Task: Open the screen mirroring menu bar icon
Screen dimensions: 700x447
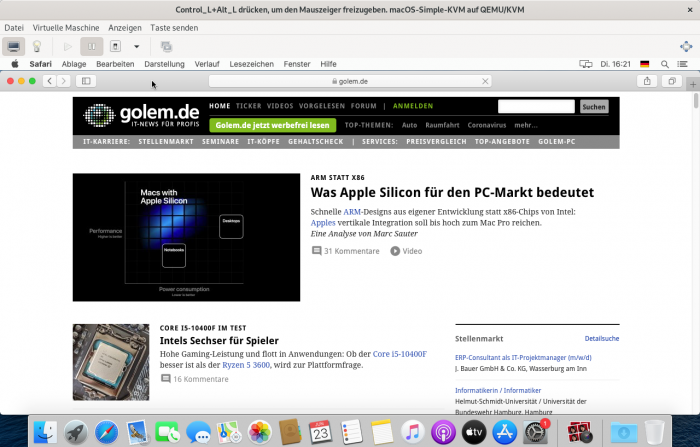Action: [585, 64]
